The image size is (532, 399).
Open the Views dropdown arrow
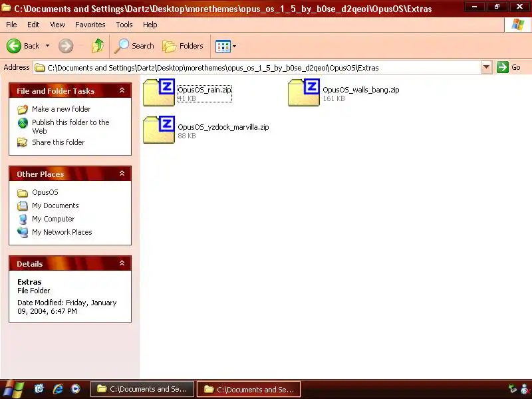pos(234,46)
